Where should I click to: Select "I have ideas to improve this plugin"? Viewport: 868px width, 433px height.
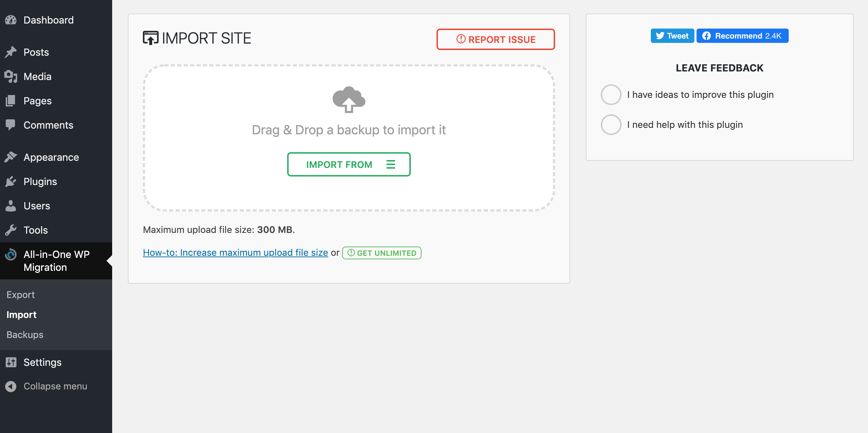pos(611,94)
